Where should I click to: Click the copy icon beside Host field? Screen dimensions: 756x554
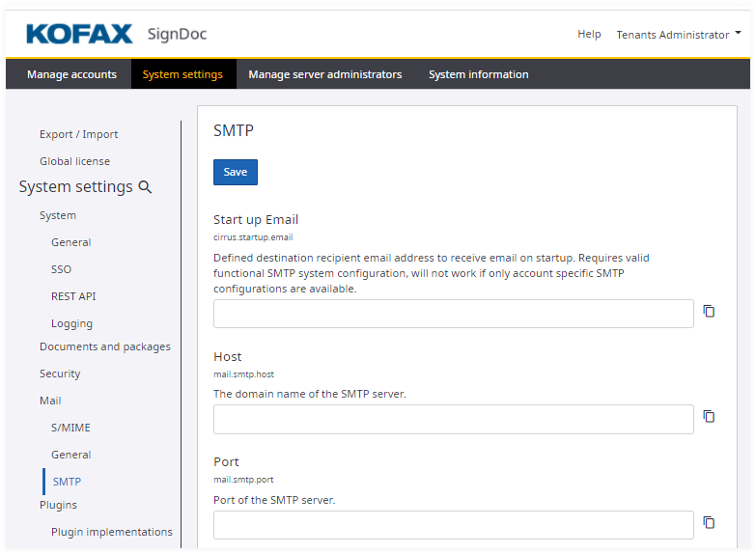pos(709,417)
